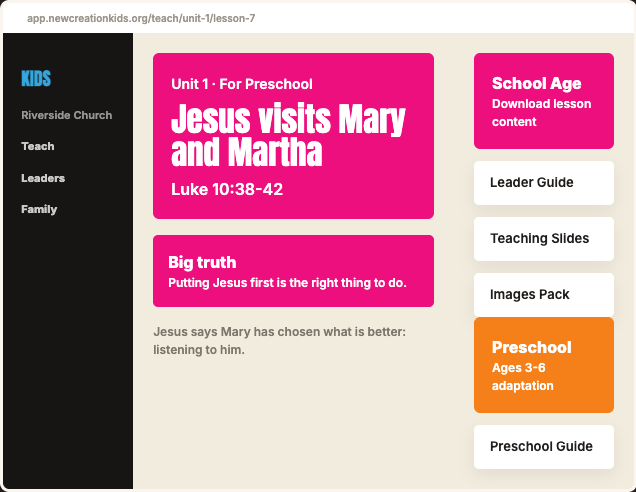
Task: Click the Jesus visits Mary and Martha title
Action: pos(288,135)
